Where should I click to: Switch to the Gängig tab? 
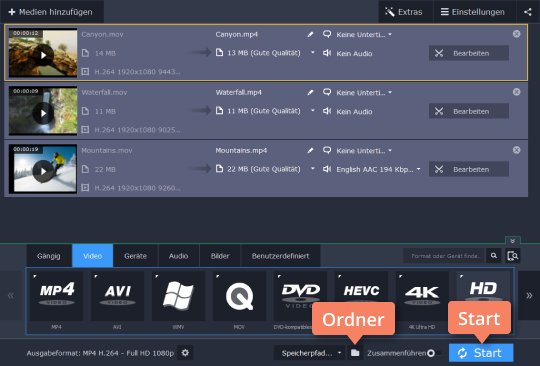click(x=49, y=256)
